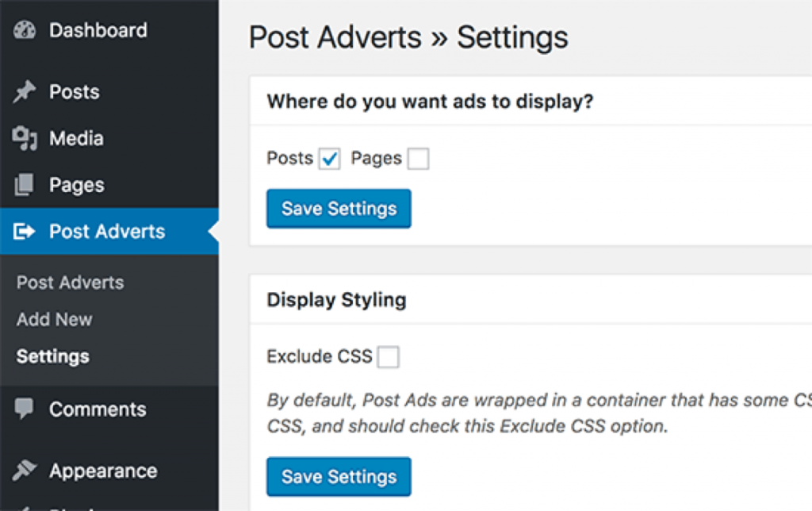Uncheck the Posts checkbox

click(x=329, y=159)
